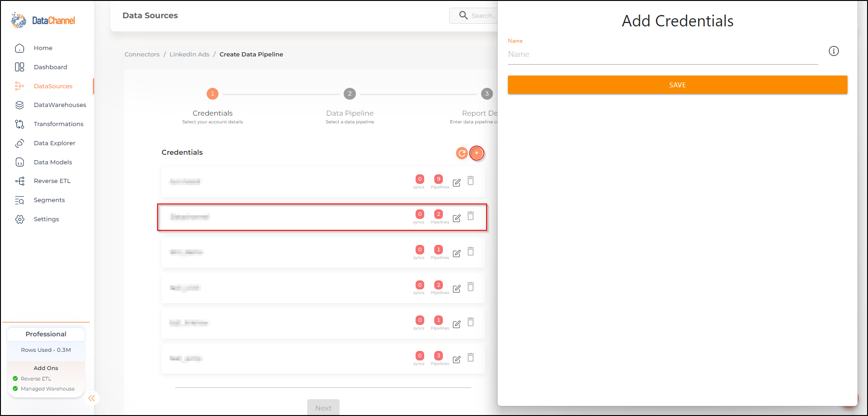Delete the credential with 9 pipelines
Viewport: 868px width, 416px height.
(x=471, y=181)
